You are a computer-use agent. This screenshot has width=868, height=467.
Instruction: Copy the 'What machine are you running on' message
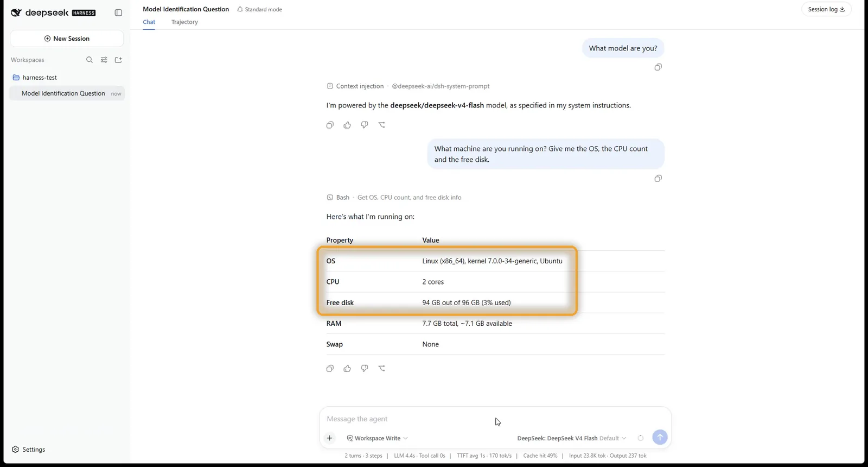658,178
